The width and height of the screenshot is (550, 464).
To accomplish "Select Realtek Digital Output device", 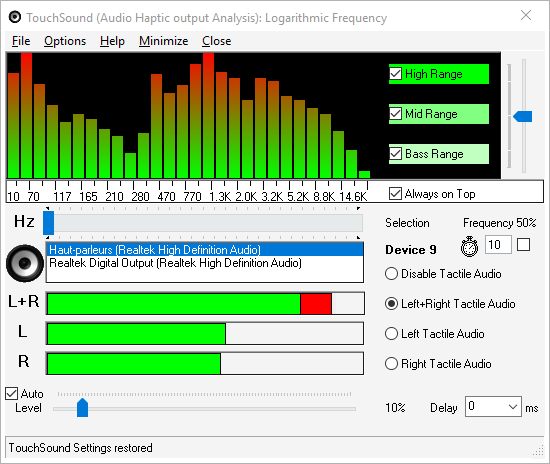I will pos(205,263).
